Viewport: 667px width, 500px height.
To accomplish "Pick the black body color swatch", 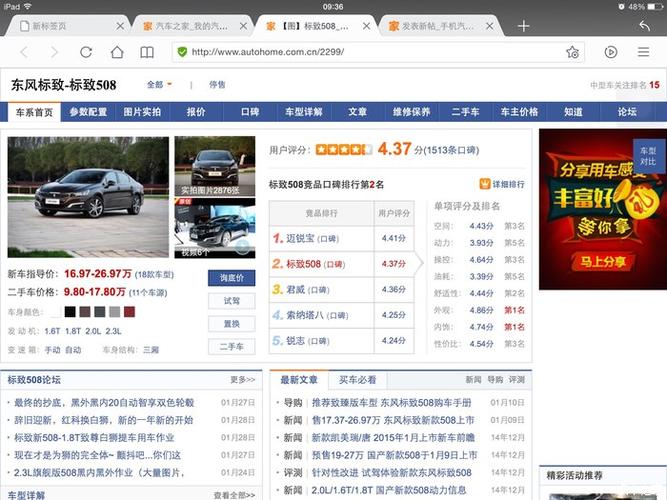I will click(x=70, y=312).
